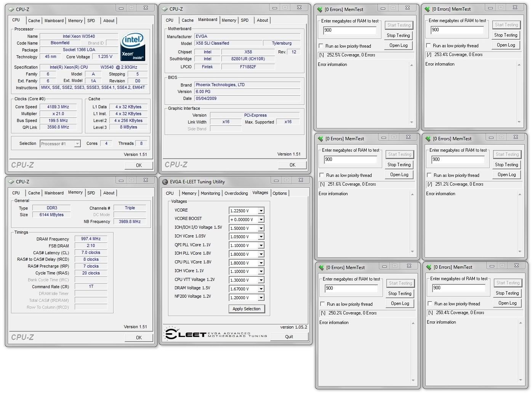Click megabytes input field, 252.5% MemTest
532x393 pixels.
point(349,30)
